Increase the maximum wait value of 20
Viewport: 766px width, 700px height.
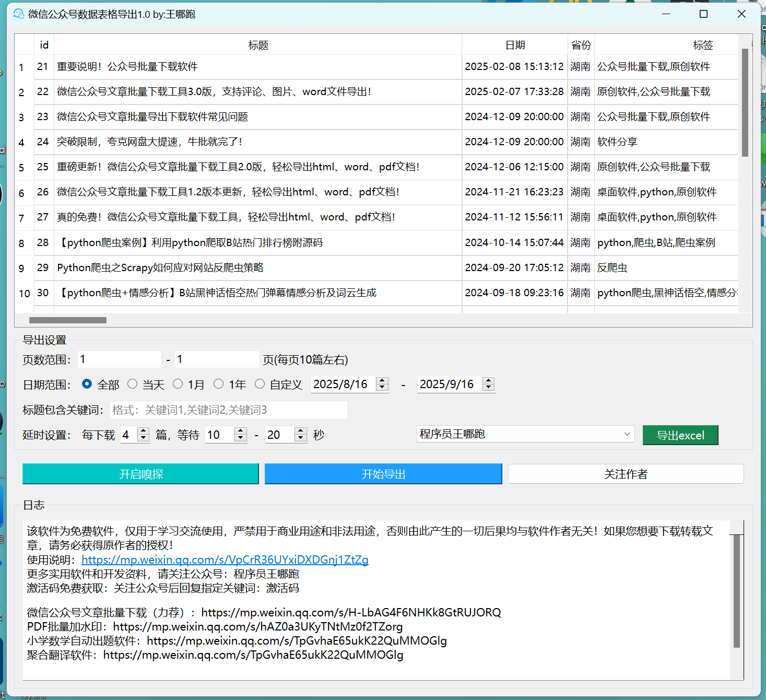300,431
